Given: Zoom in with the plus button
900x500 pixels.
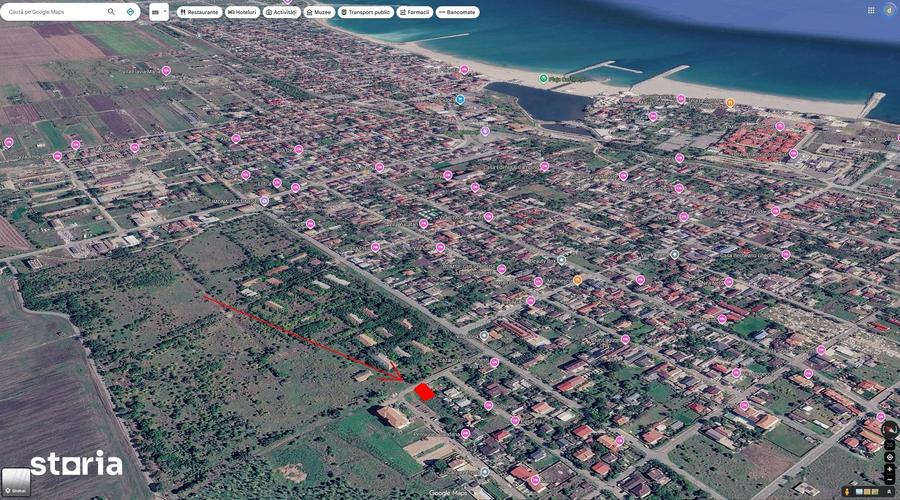Looking at the screenshot, I should click(890, 469).
